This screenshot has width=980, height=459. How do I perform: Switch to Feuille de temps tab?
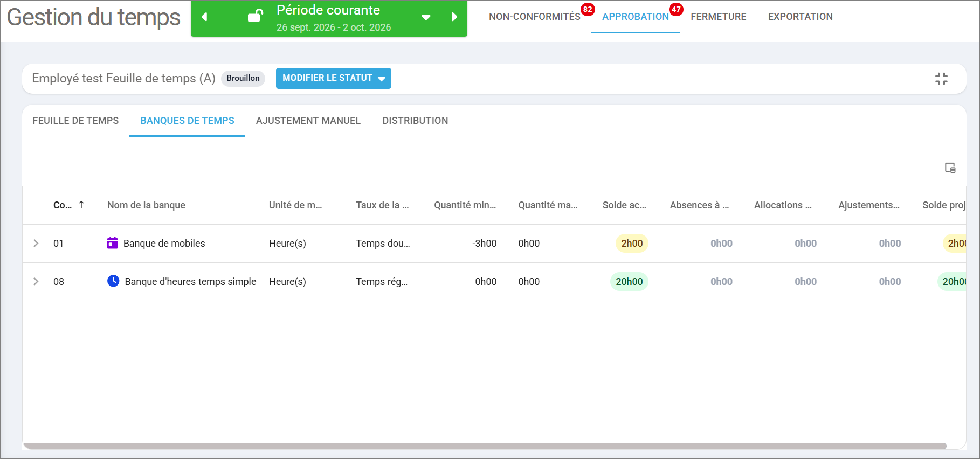point(75,121)
